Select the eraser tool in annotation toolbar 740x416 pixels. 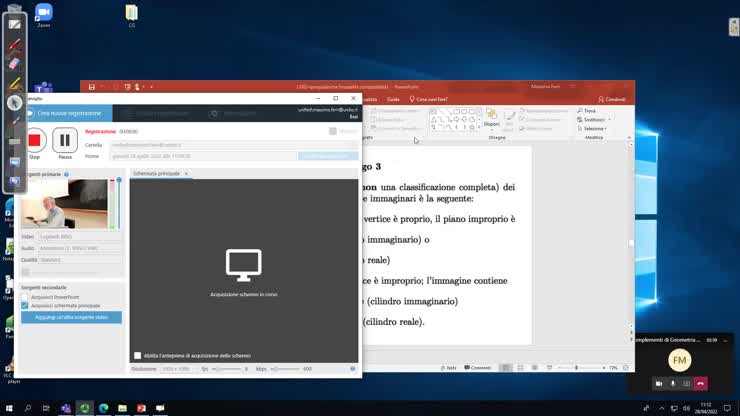14,63
